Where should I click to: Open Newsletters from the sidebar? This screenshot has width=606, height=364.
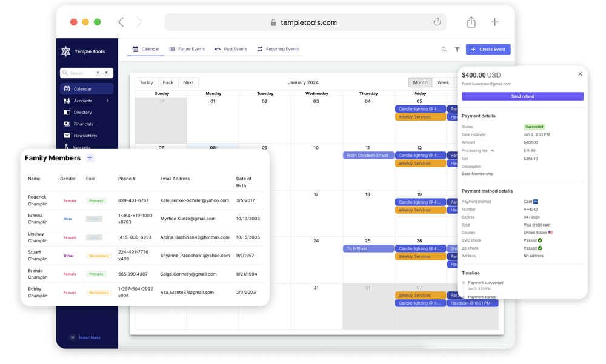point(83,135)
